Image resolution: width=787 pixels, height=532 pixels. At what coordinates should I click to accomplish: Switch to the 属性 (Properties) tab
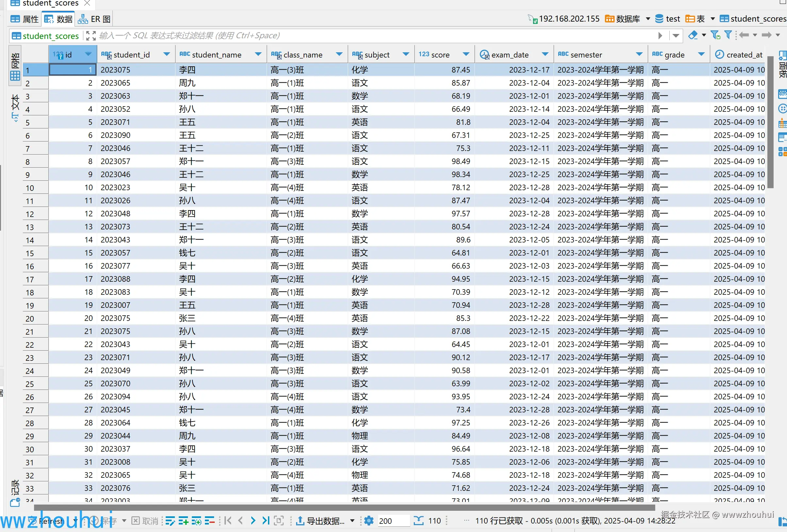tap(25, 19)
